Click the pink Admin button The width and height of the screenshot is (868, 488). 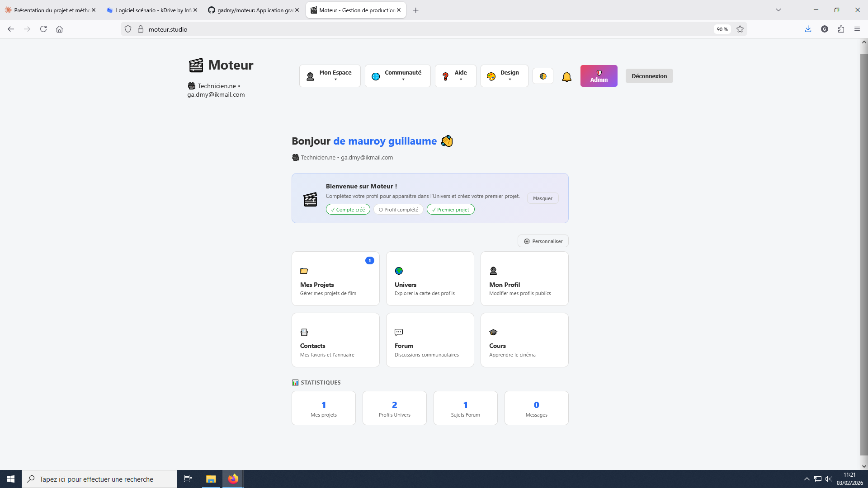coord(599,76)
